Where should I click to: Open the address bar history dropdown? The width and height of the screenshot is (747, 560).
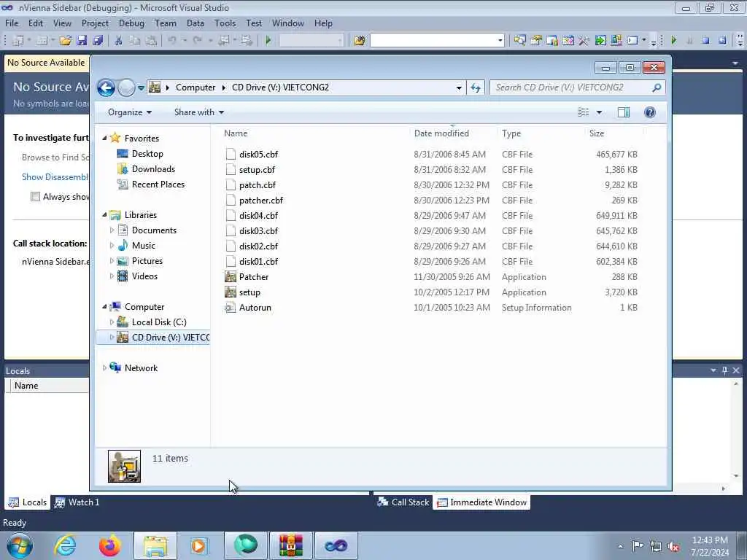(x=459, y=87)
